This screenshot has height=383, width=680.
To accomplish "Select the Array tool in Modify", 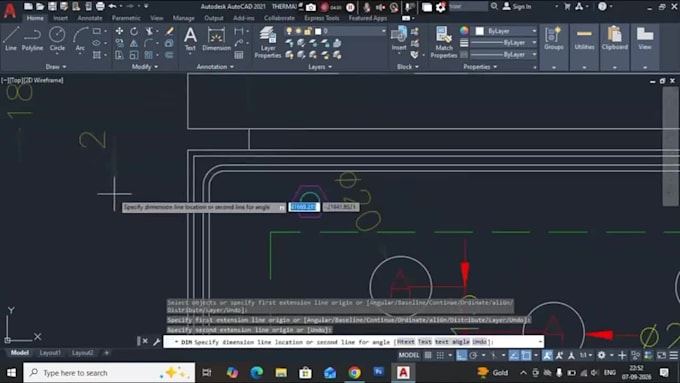I will pos(149,55).
